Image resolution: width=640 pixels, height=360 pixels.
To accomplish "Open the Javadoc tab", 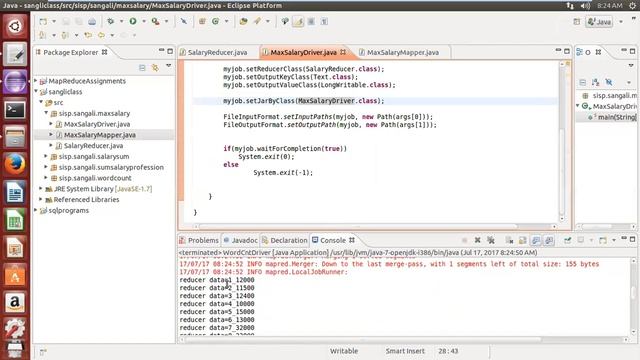I will (240, 240).
